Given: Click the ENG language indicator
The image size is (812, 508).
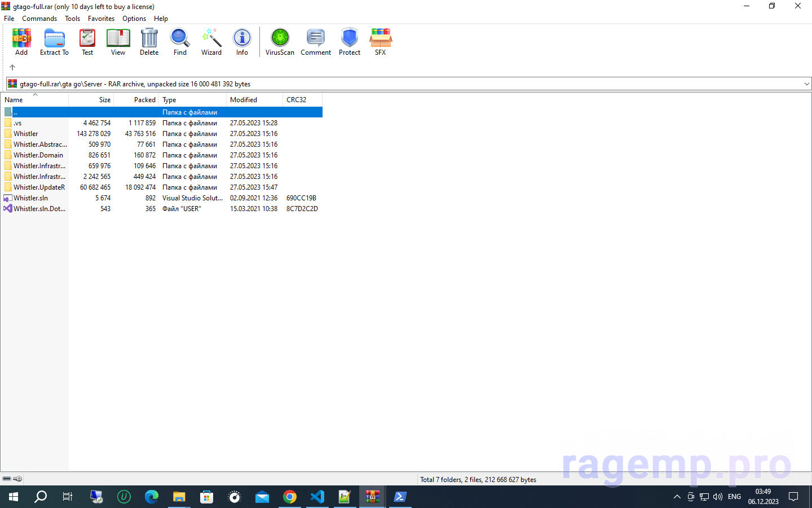Looking at the screenshot, I should (734, 497).
